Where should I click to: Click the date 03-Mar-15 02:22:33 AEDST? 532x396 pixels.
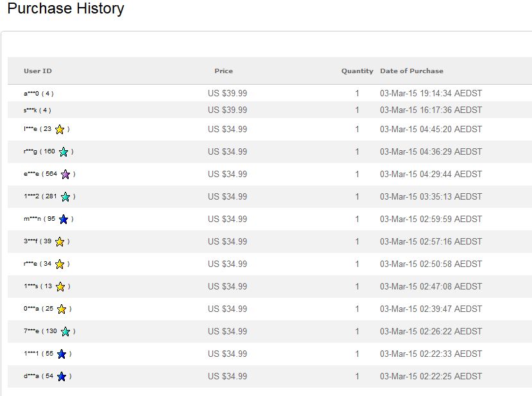[x=431, y=354]
